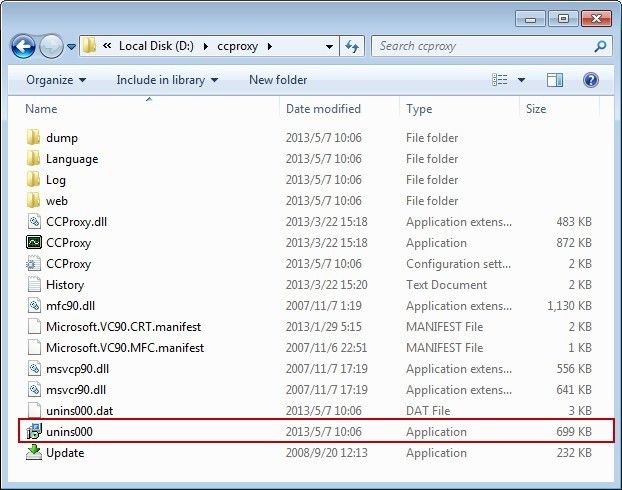Image resolution: width=622 pixels, height=490 pixels.
Task: Select the msvcr90.dll file icon
Action: [x=34, y=390]
